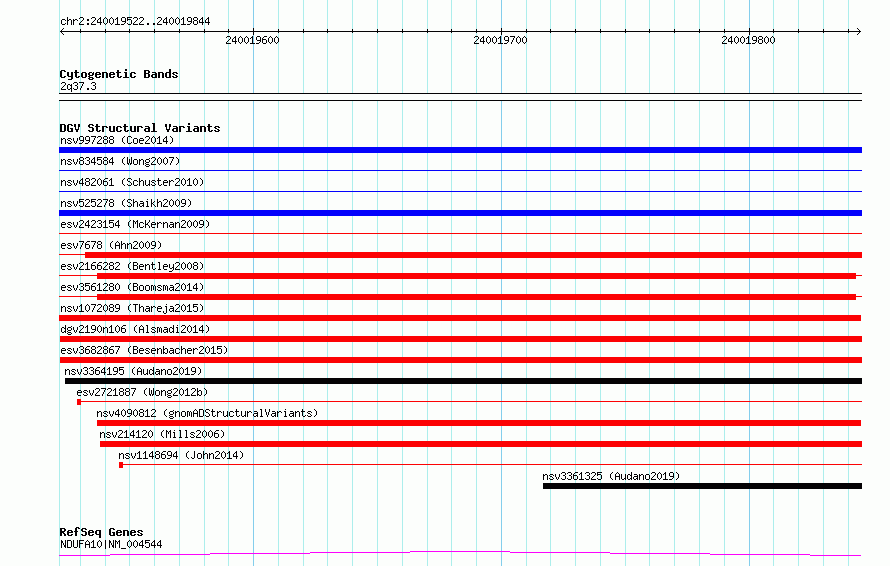
Task: Click the nsv997288 (Coe2014) variant label
Action: pyautogui.click(x=117, y=140)
